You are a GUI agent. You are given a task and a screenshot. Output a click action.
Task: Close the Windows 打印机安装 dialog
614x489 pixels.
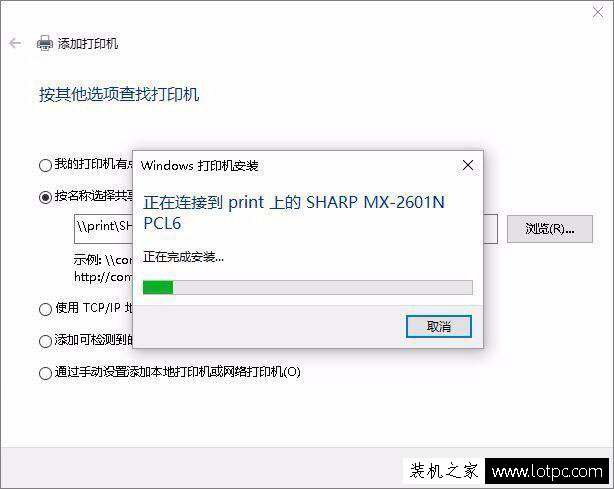[468, 165]
